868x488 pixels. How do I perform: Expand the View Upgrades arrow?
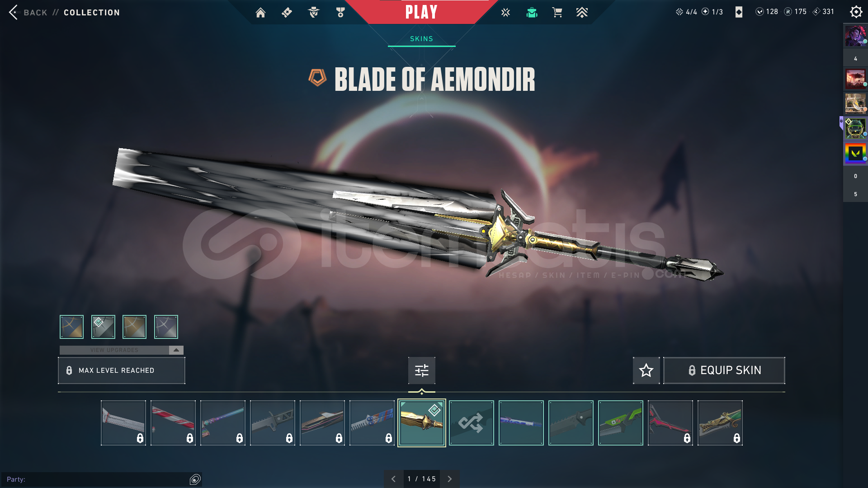176,350
